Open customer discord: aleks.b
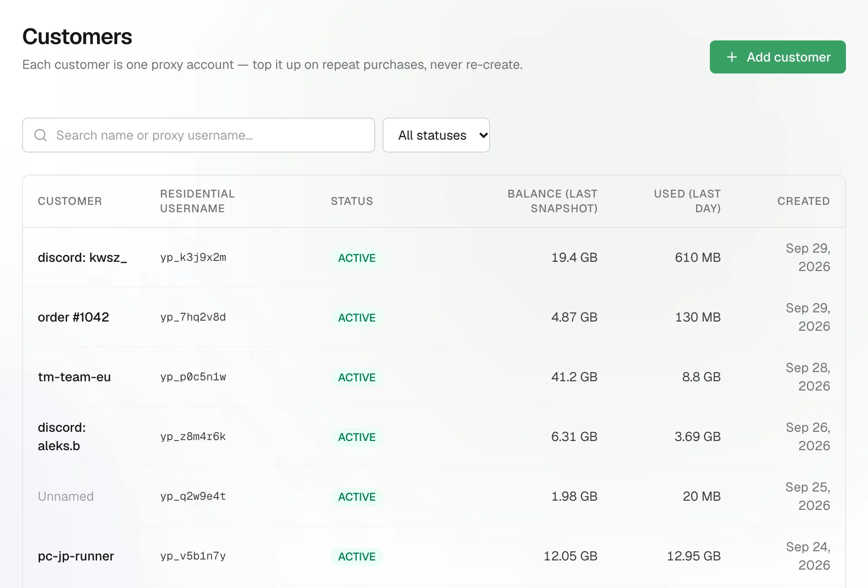Screen dimensions: 868x588 click(62, 437)
